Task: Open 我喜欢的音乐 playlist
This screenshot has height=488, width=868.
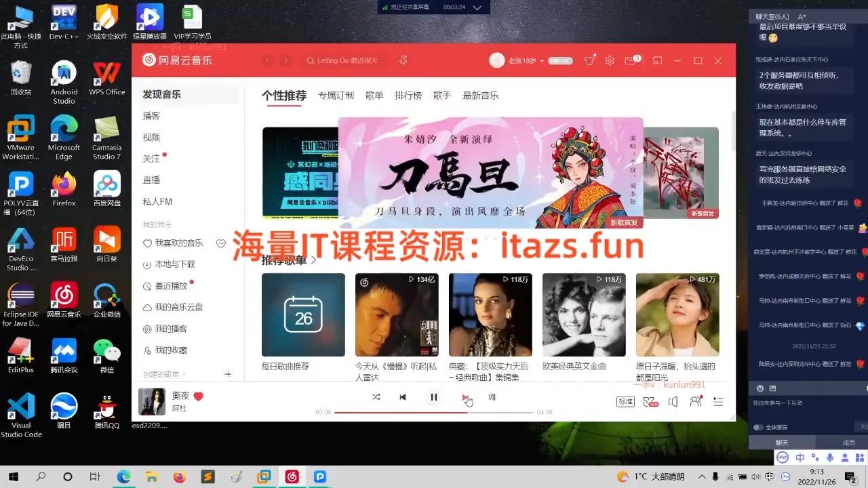Action: pyautogui.click(x=179, y=243)
